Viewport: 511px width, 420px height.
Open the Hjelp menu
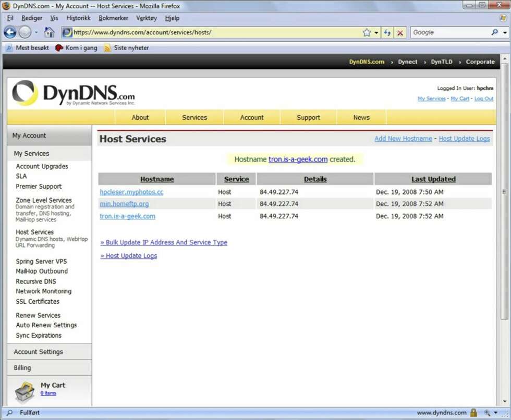[x=172, y=18]
